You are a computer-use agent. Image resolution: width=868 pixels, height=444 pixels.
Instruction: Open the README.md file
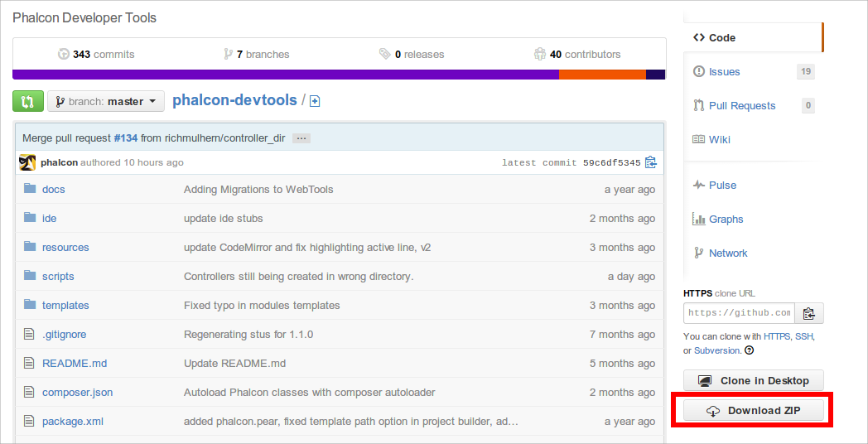point(75,363)
